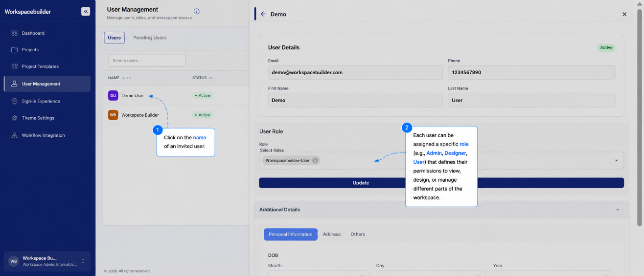Click the Last Name field User
The image size is (644, 276).
531,100
